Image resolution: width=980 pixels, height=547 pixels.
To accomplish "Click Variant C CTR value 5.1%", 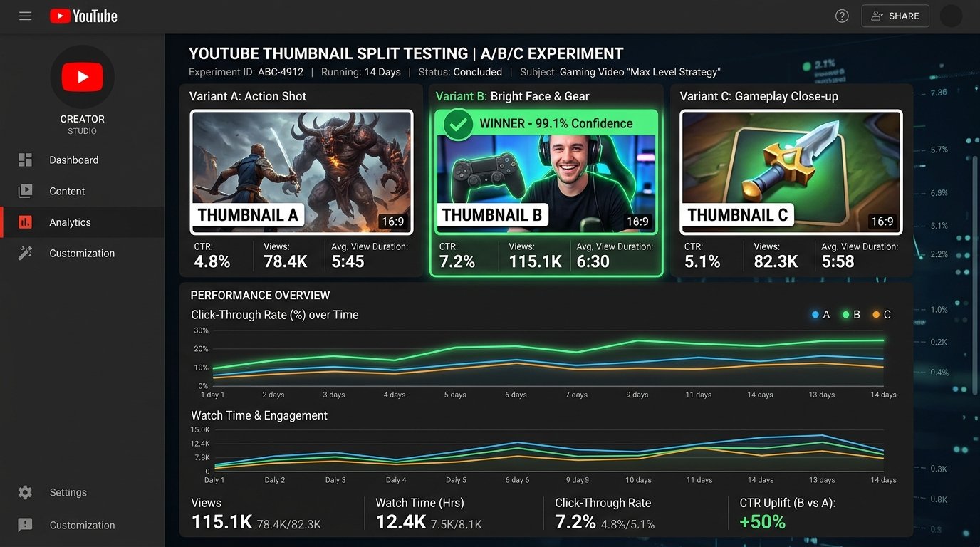I will coord(702,261).
